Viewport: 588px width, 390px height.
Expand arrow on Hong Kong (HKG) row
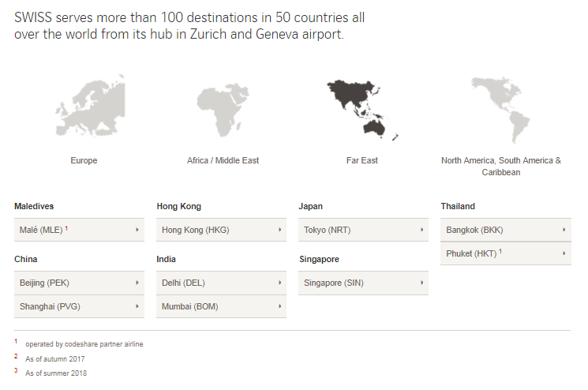pos(279,230)
